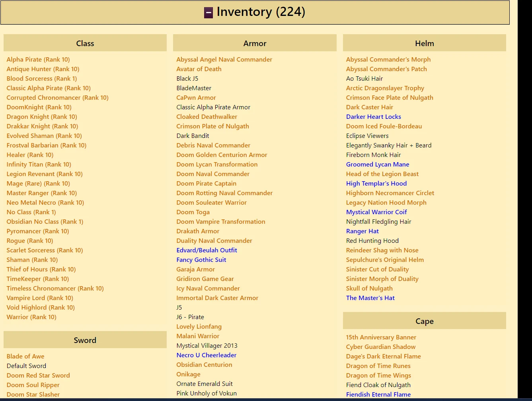Open Abyssal Commander's Morph helm
This screenshot has width=532, height=401.
[388, 60]
